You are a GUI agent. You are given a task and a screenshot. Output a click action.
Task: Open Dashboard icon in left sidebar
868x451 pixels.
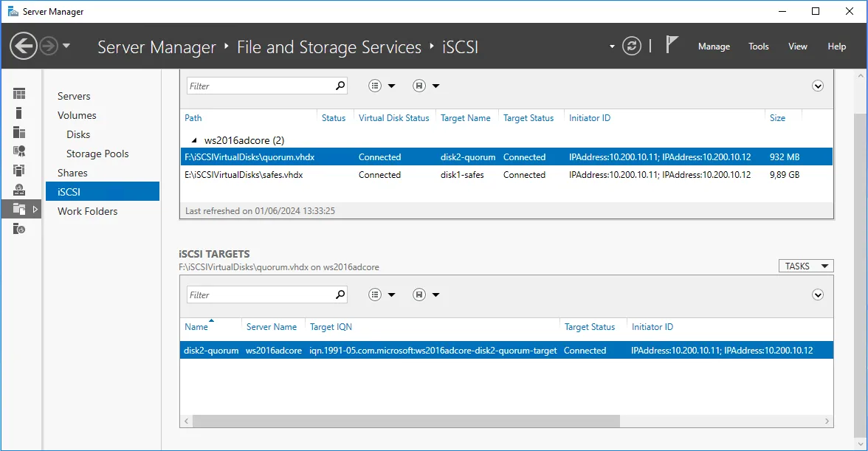pyautogui.click(x=19, y=94)
